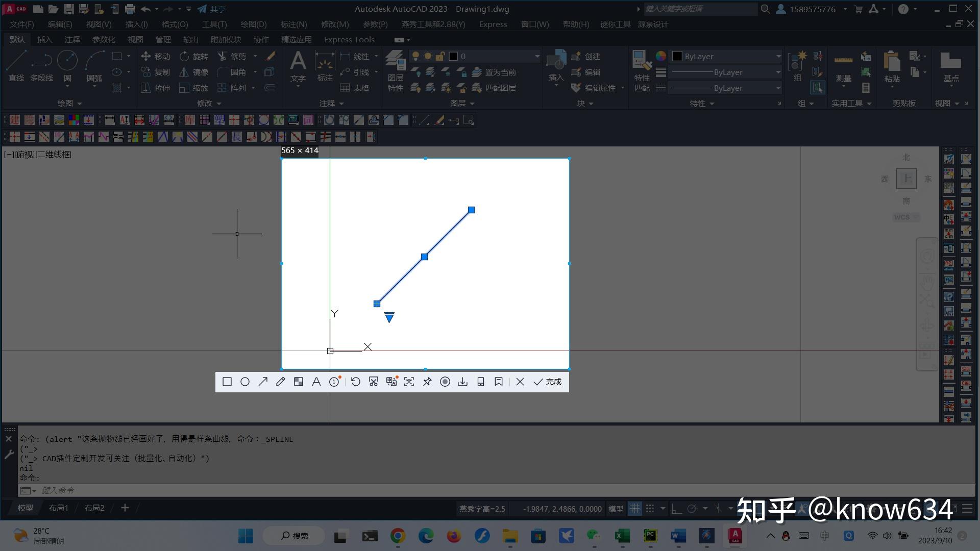This screenshot has width=980, height=551.
Task: Select the Circle (圆) draw tool
Action: pyautogui.click(x=67, y=65)
